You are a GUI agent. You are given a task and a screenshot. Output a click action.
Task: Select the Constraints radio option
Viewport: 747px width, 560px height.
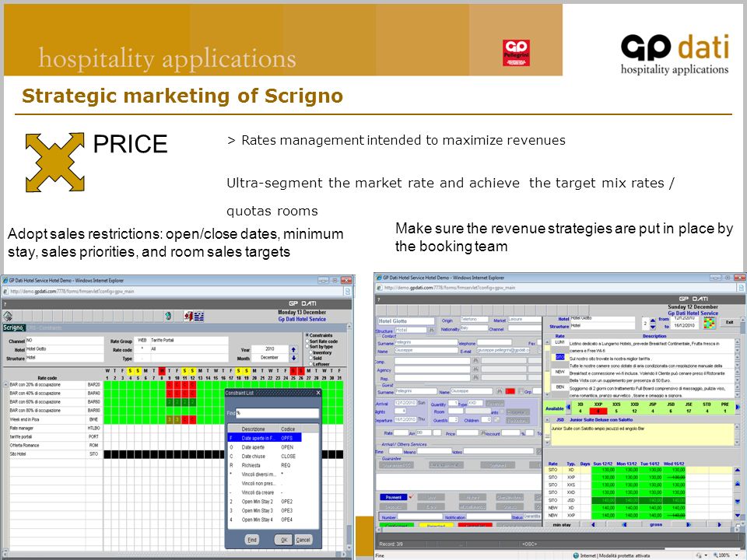click(x=307, y=335)
